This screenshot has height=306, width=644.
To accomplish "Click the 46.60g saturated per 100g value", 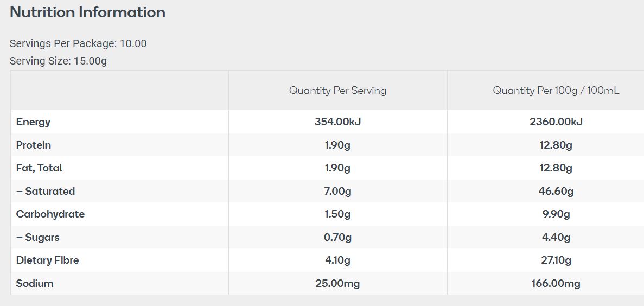I will [x=556, y=192].
